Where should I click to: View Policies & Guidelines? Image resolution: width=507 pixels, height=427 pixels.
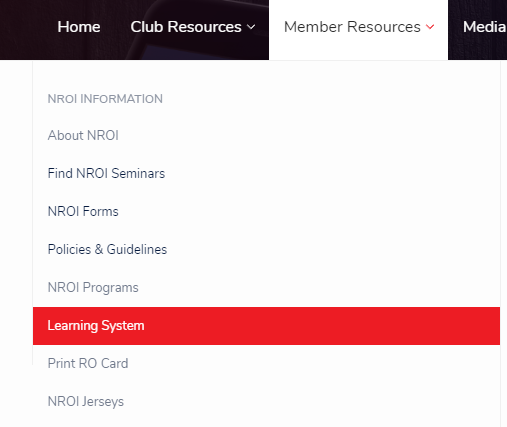tap(107, 249)
